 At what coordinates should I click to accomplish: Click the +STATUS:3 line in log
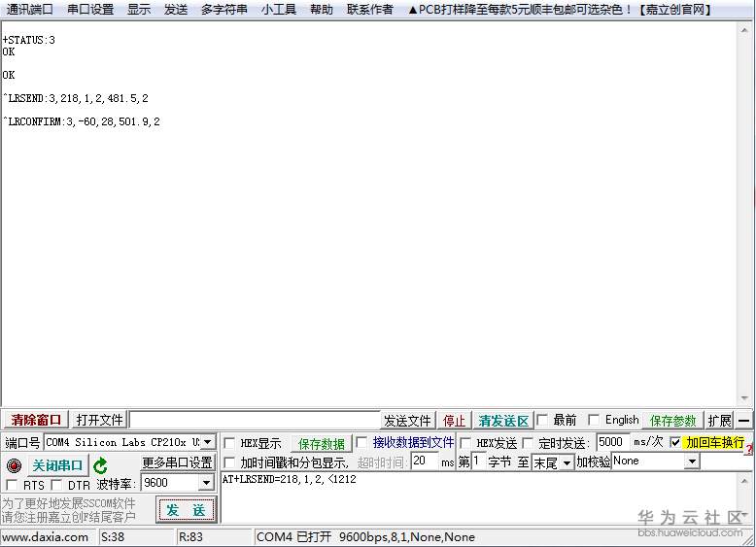29,40
